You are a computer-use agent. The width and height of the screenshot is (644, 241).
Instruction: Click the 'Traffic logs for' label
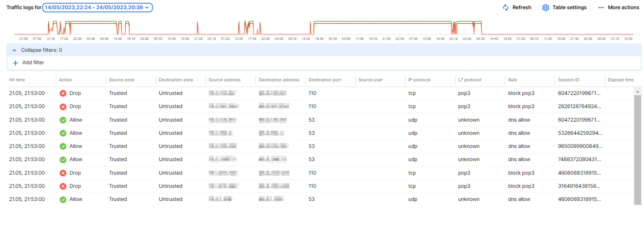[24, 8]
